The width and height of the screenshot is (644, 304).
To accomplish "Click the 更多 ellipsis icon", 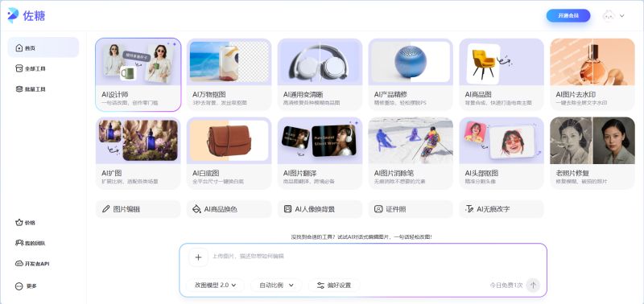I will tap(19, 286).
